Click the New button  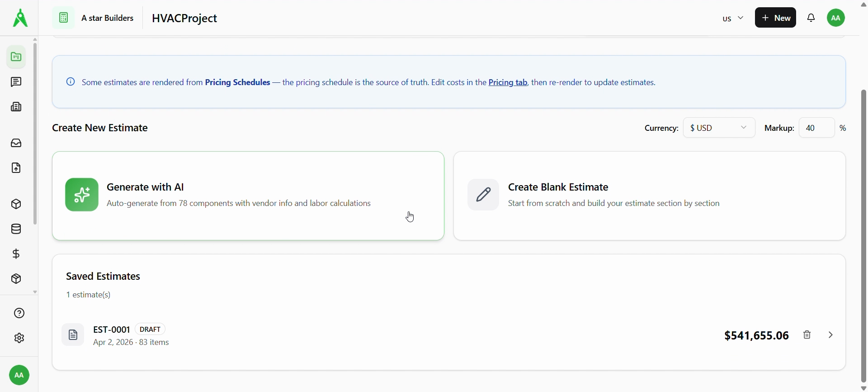pyautogui.click(x=775, y=18)
